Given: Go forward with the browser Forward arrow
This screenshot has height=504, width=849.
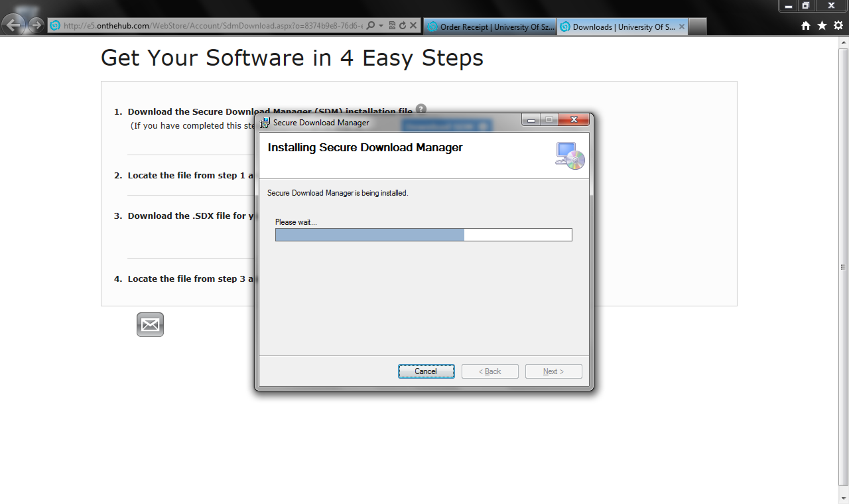Looking at the screenshot, I should pyautogui.click(x=36, y=25).
